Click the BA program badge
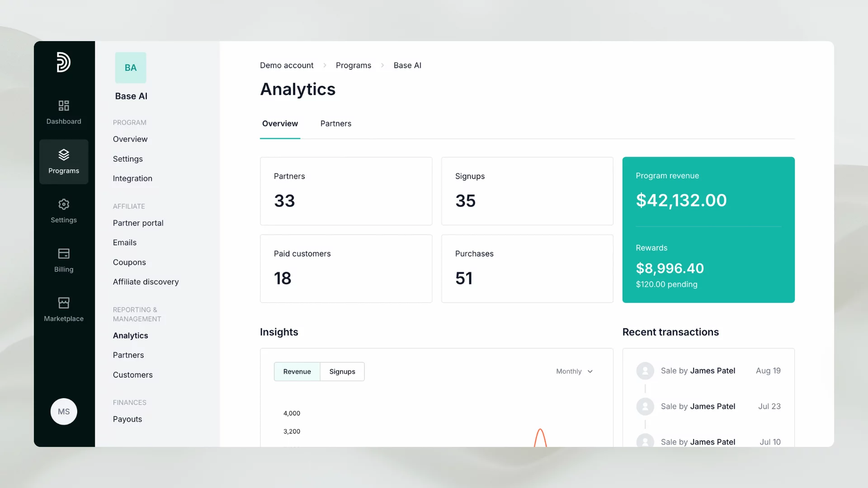The width and height of the screenshot is (868, 488). tap(131, 68)
